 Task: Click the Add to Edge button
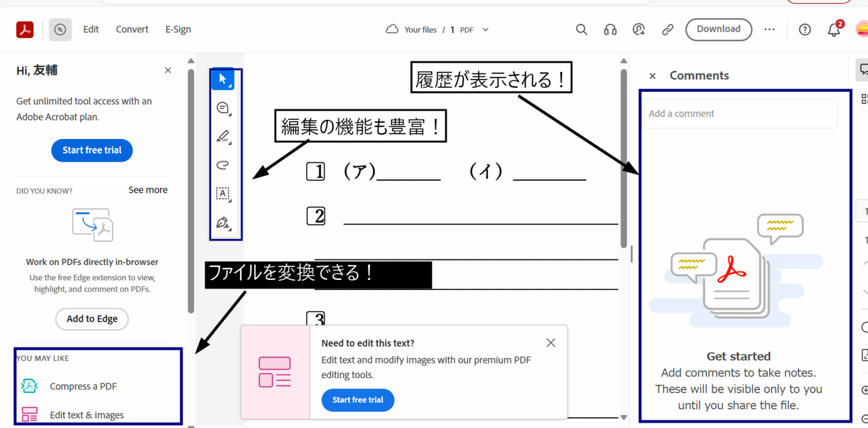point(92,319)
